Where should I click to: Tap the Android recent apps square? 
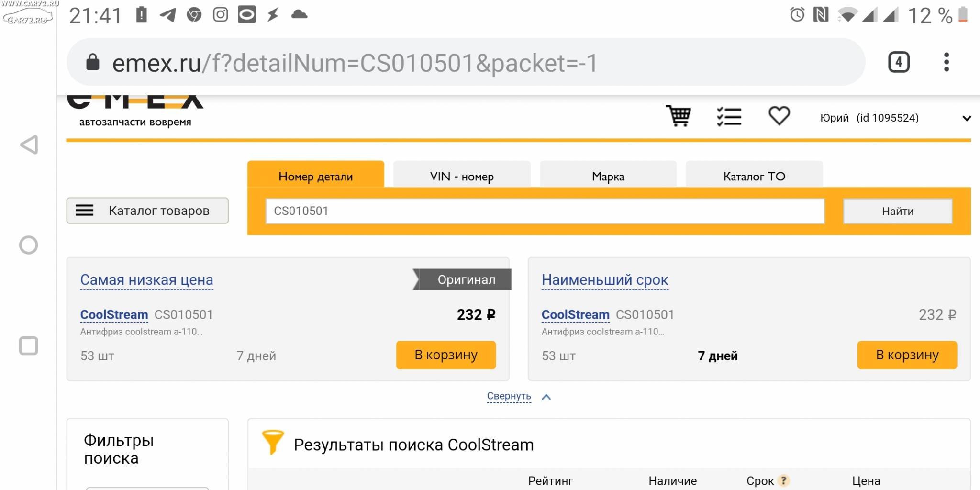(x=28, y=345)
